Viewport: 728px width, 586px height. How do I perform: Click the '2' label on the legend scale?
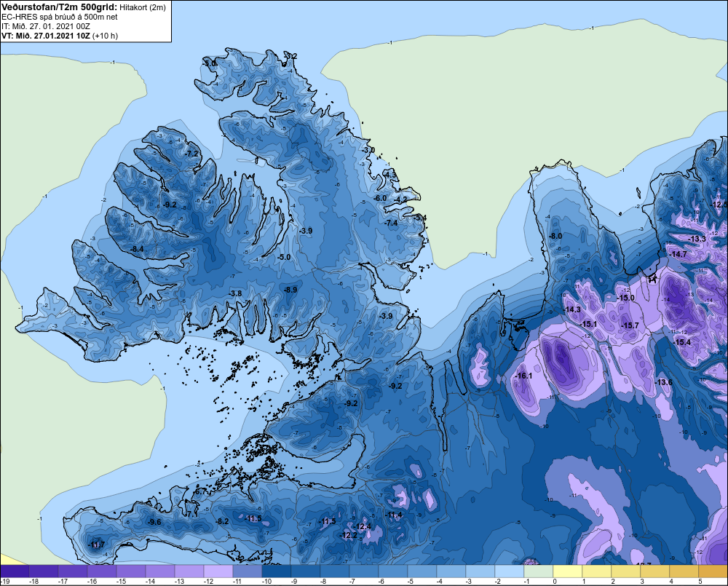(x=613, y=582)
